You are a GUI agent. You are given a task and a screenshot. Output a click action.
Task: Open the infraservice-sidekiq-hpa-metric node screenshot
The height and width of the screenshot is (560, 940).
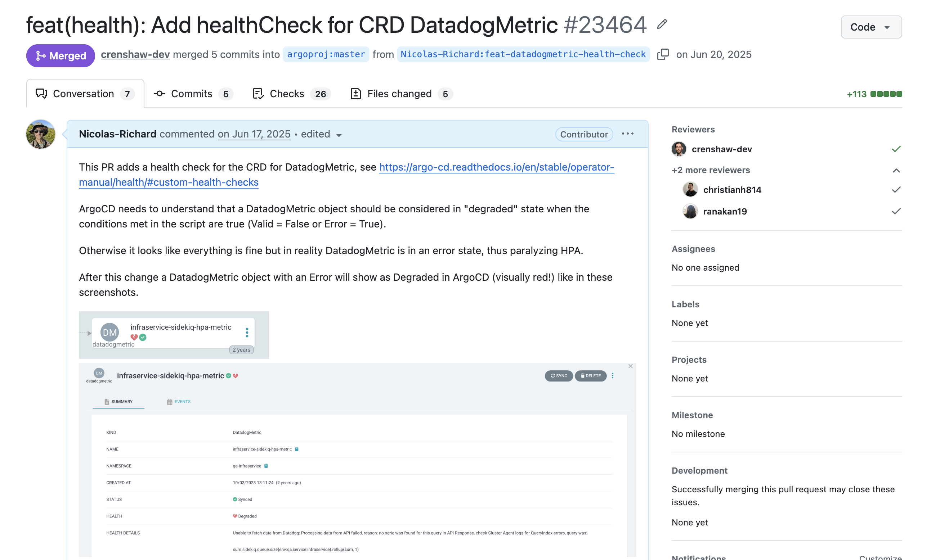coord(174,335)
